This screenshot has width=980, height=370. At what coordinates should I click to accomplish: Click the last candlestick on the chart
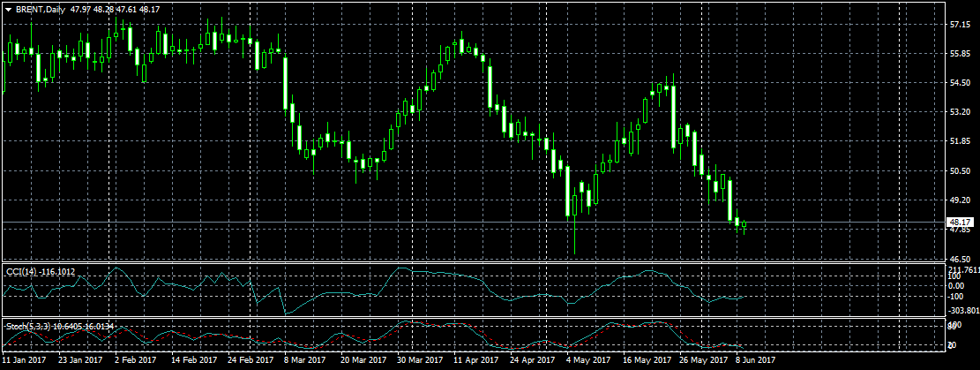coord(744,226)
